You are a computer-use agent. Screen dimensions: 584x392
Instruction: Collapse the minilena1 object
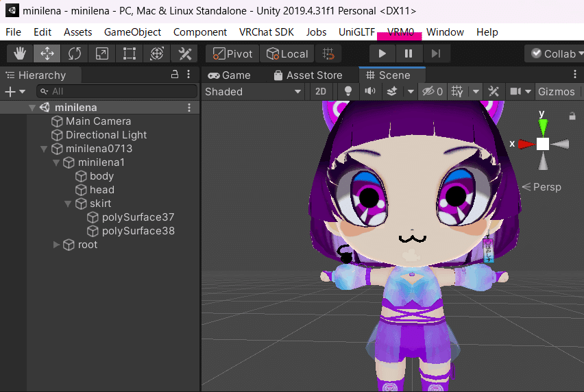tap(56, 162)
